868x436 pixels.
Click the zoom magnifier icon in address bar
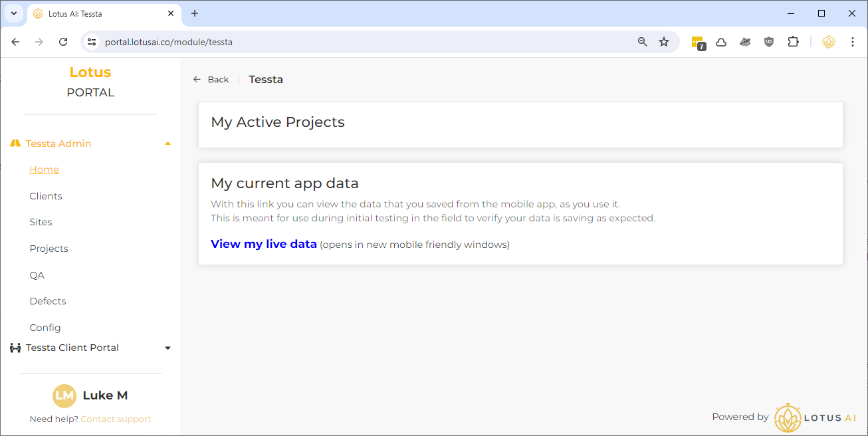(x=642, y=42)
